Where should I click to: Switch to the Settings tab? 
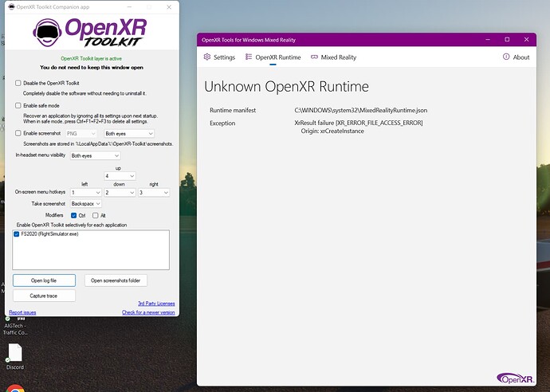point(219,57)
